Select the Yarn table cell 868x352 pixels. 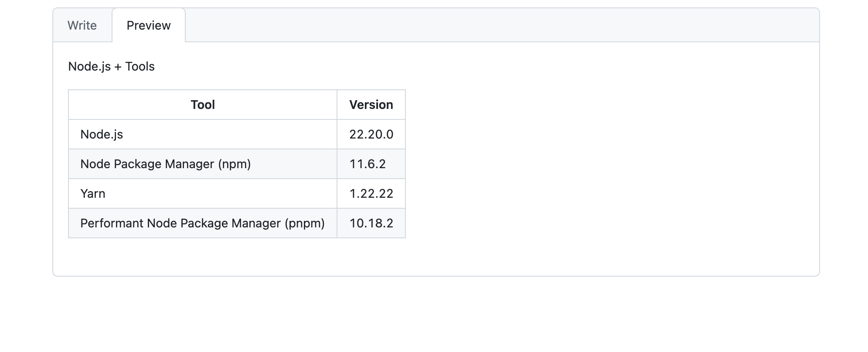93,194
